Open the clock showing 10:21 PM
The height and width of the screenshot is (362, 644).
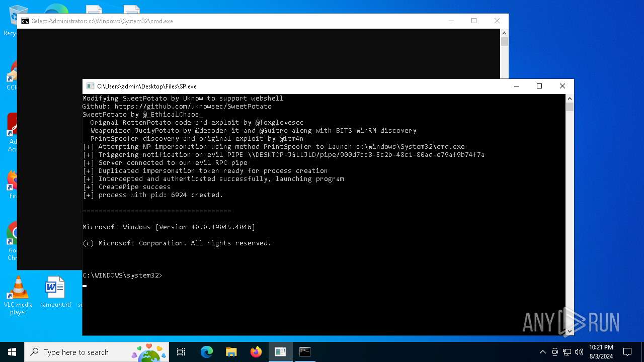pyautogui.click(x=601, y=352)
